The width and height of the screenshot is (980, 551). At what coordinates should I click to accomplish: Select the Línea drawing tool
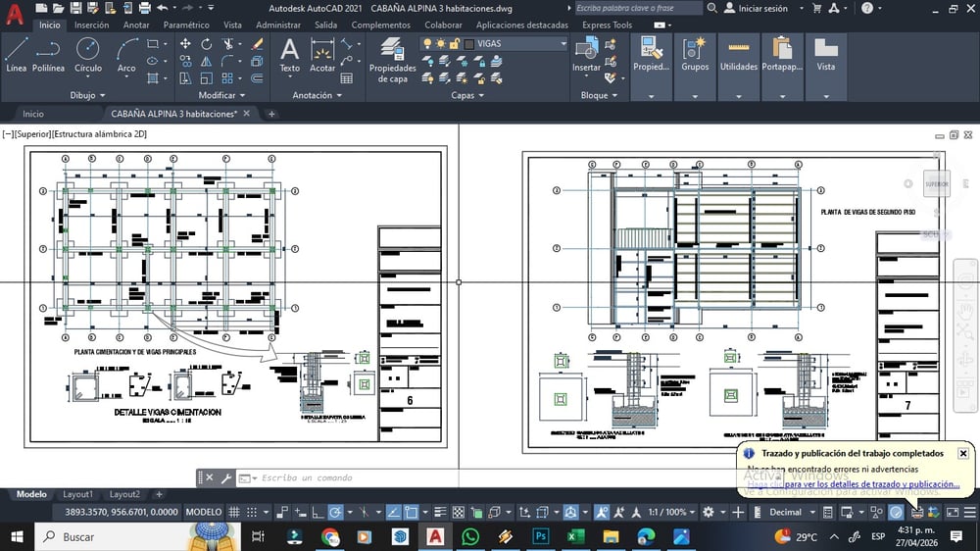[x=17, y=55]
